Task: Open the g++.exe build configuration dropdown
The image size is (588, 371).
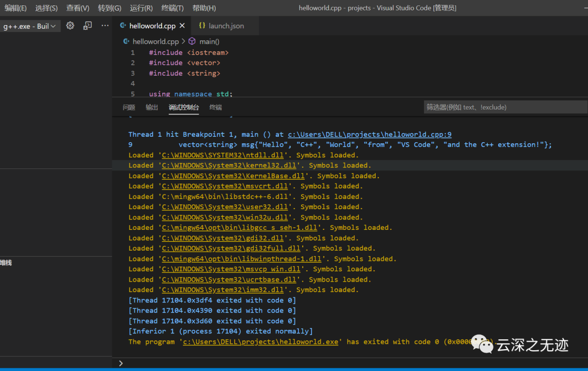Action: pos(30,26)
